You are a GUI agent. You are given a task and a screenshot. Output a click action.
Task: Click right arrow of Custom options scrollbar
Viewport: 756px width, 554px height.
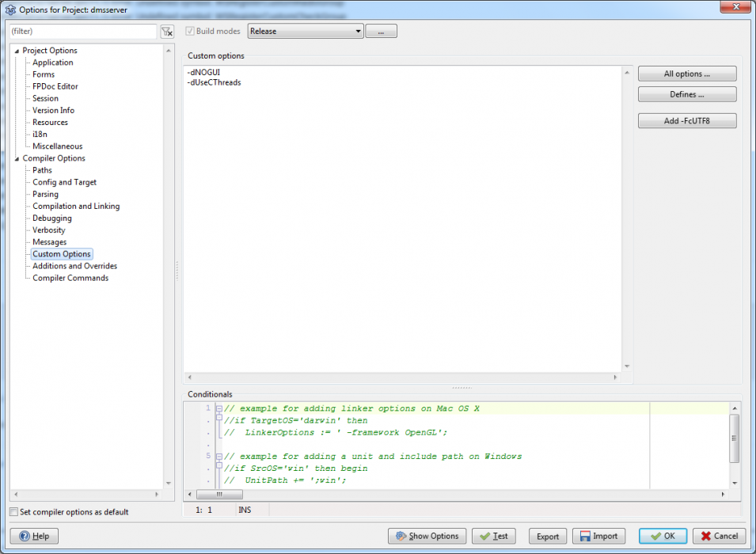click(x=615, y=378)
